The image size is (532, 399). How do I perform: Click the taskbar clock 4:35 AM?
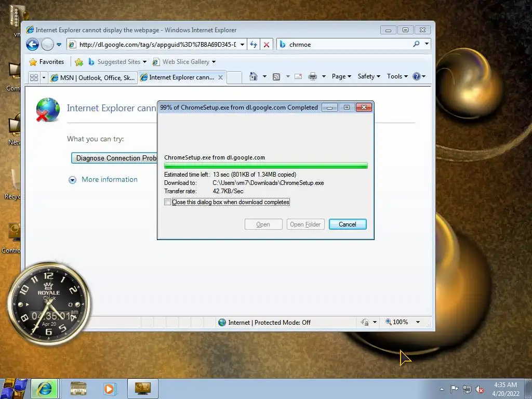tap(506, 389)
